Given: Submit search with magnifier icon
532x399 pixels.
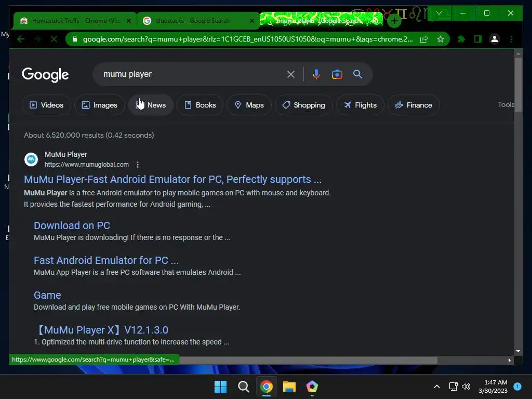Looking at the screenshot, I should click(x=357, y=74).
